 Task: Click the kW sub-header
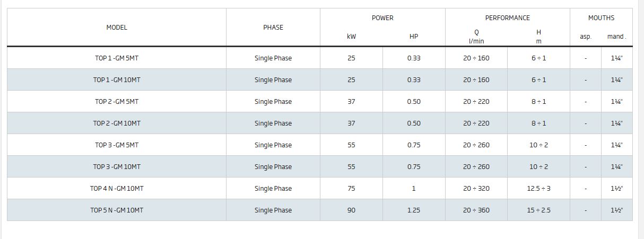[351, 37]
